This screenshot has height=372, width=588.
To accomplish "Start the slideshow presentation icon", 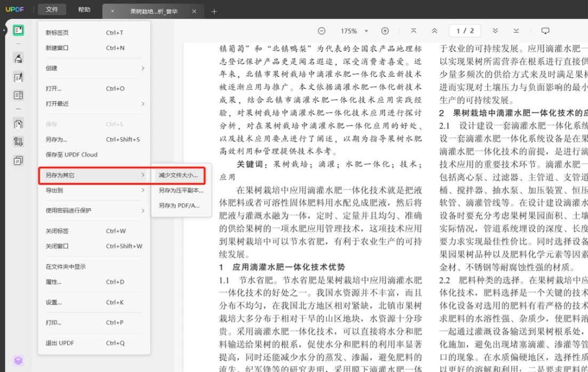I will [545, 31].
